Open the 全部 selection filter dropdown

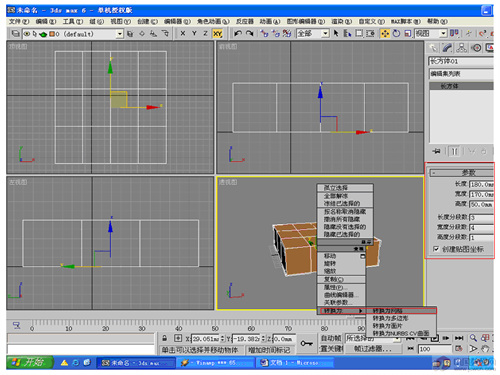[325, 33]
